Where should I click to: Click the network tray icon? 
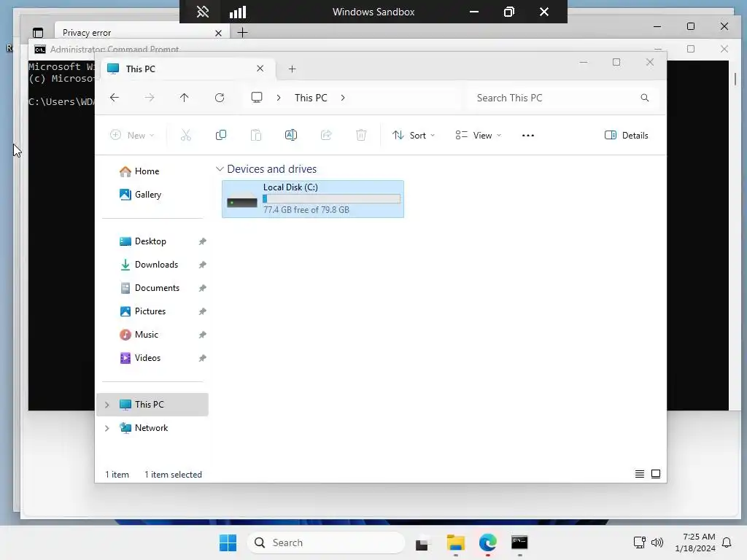pyautogui.click(x=639, y=542)
